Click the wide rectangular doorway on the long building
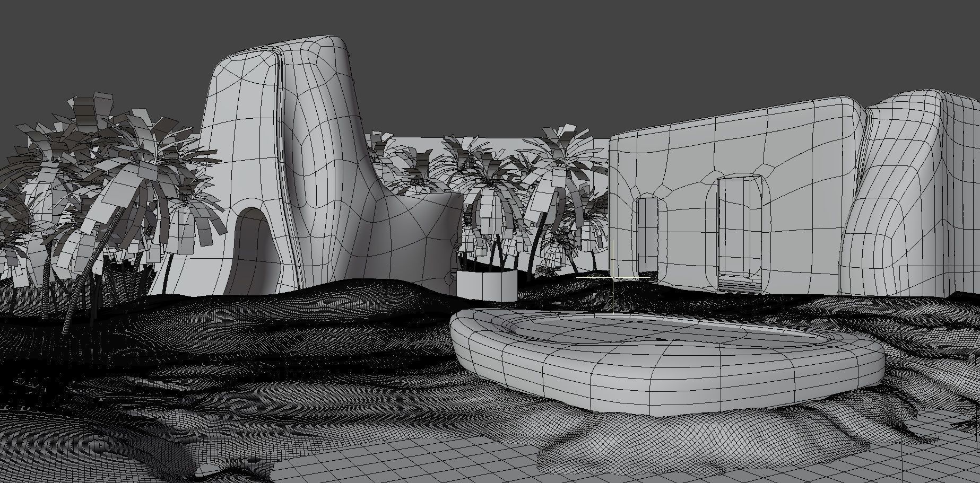Screen dimensions: 980x483 [x=740, y=233]
